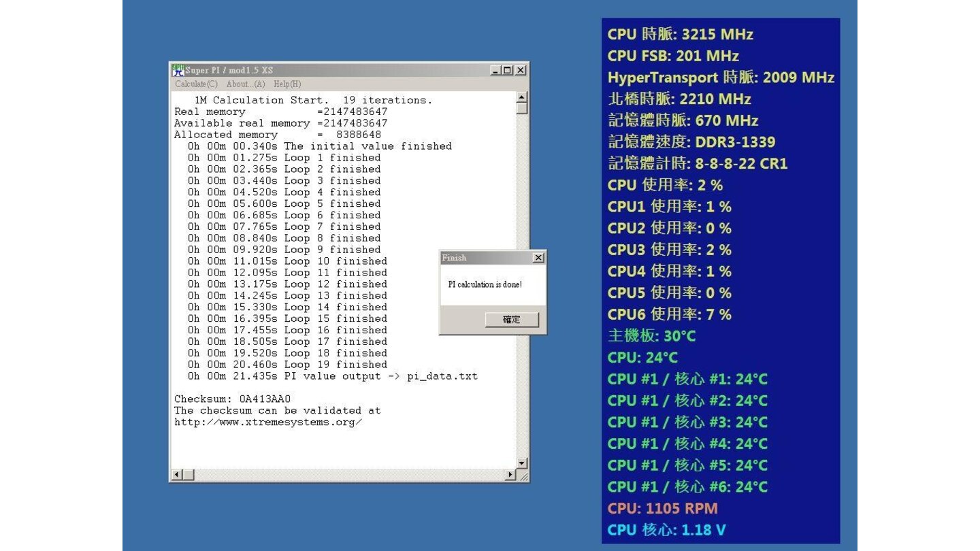Open the About...(A) menu
Viewport: 980px width, 551px height.
pyautogui.click(x=245, y=84)
